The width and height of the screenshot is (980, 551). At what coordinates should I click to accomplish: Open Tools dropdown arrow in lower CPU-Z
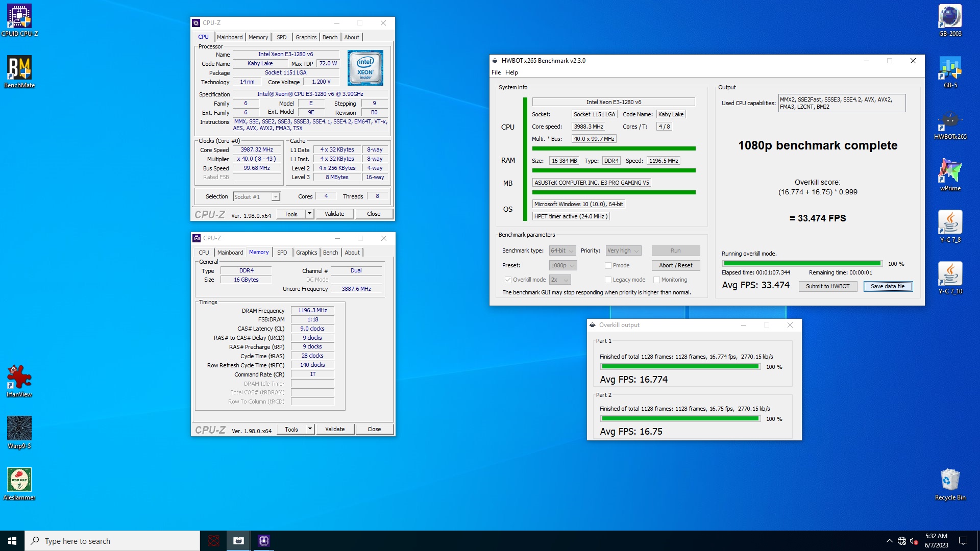point(310,429)
